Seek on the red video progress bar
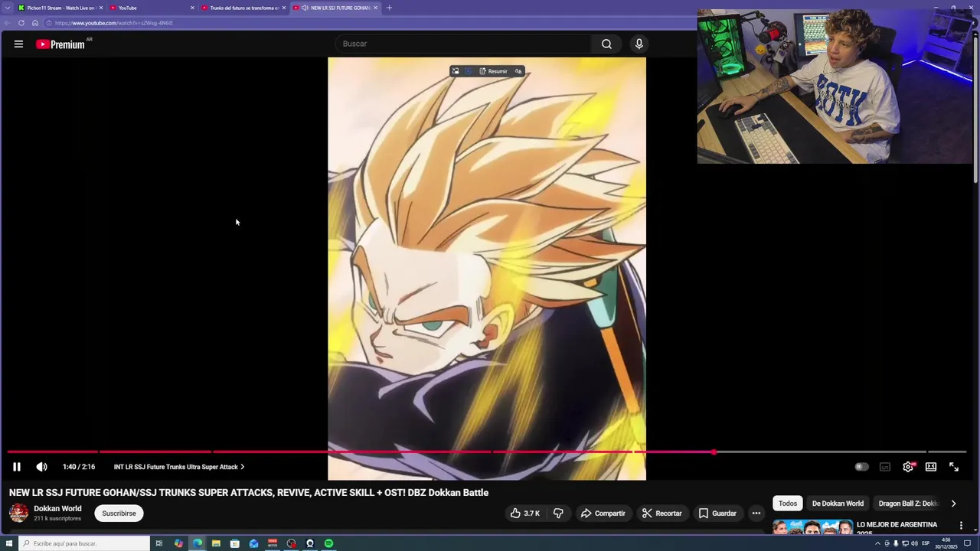This screenshot has width=980, height=551. click(x=487, y=452)
